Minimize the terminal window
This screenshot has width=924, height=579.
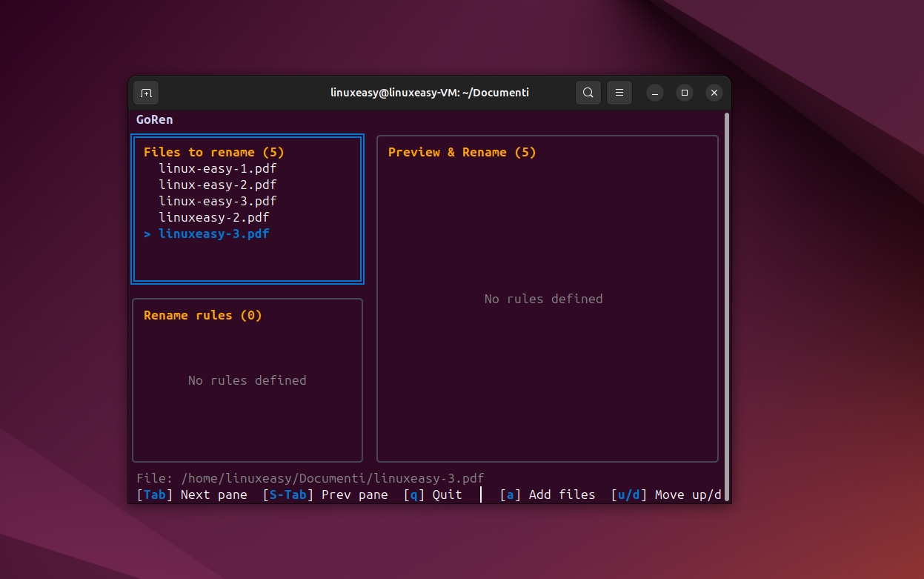coord(654,93)
